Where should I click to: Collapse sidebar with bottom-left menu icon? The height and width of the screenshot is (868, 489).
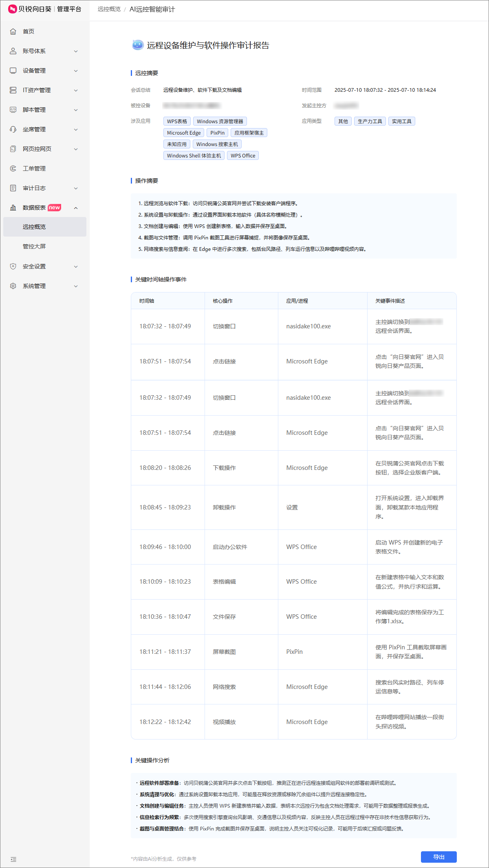13,859
